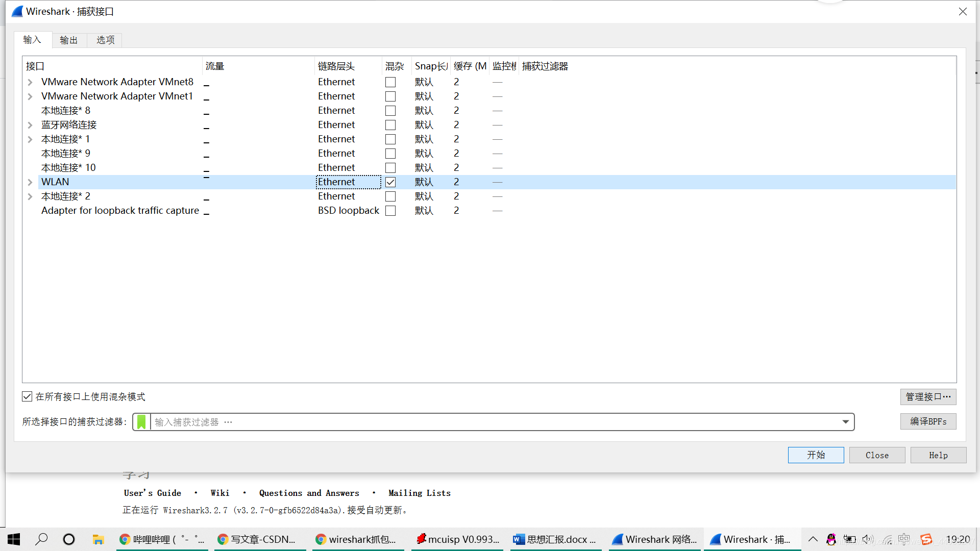The image size is (980, 551).
Task: Open Questions and Answers link
Action: tap(309, 493)
